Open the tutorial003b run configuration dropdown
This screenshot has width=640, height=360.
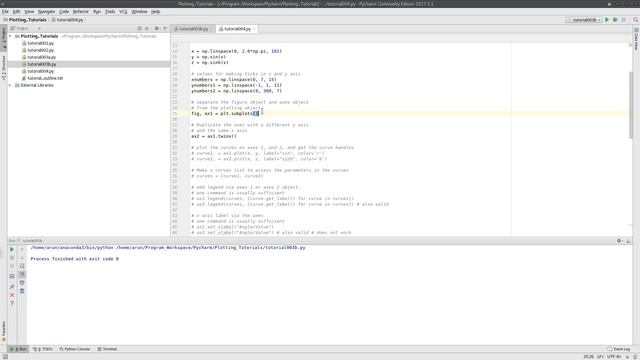point(584,20)
